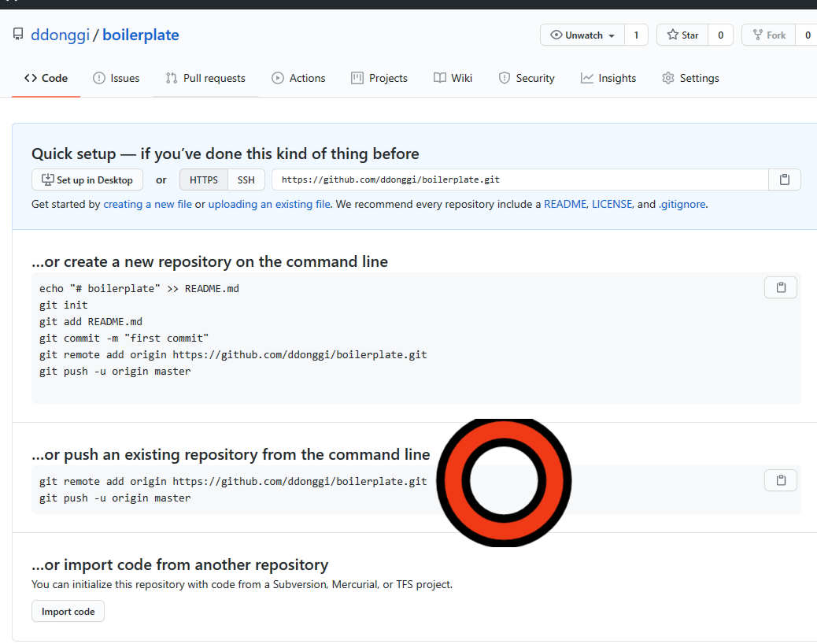The height and width of the screenshot is (644, 817).
Task: Click the Import code button
Action: pos(68,611)
